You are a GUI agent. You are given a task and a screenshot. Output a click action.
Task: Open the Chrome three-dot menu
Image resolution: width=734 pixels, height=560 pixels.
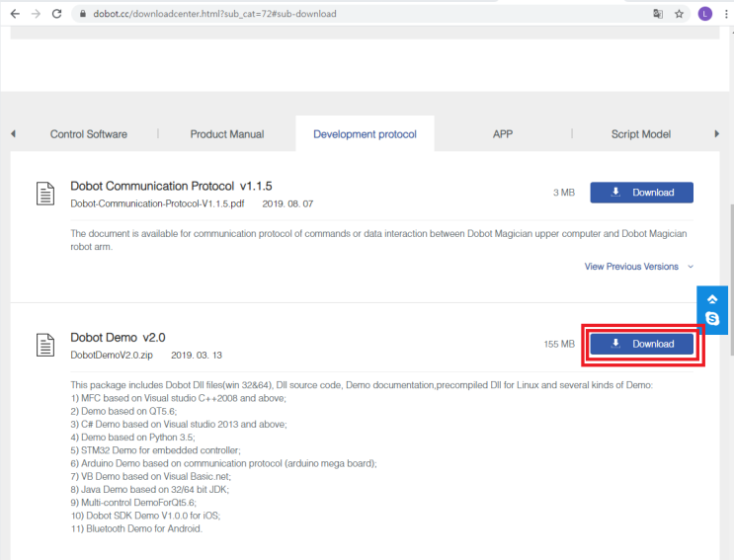point(724,14)
